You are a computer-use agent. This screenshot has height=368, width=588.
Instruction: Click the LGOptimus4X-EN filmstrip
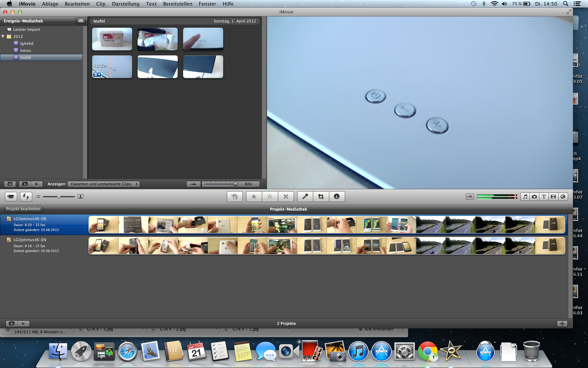pyautogui.click(x=327, y=246)
